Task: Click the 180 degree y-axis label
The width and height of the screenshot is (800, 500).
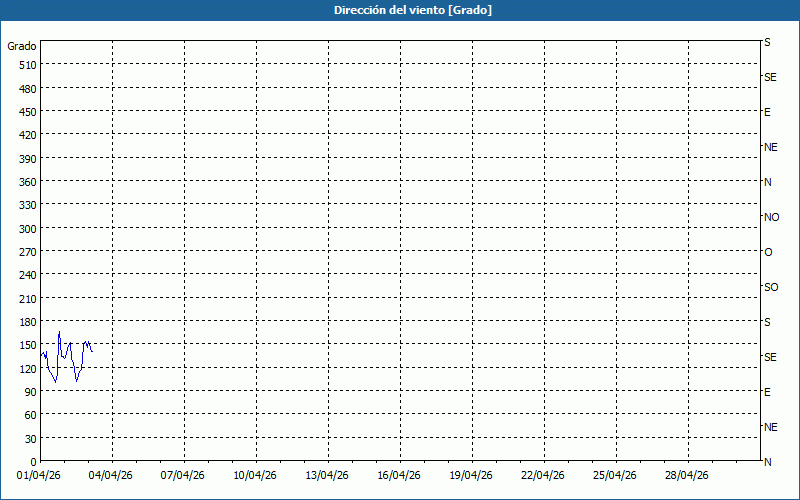Action: pyautogui.click(x=27, y=322)
